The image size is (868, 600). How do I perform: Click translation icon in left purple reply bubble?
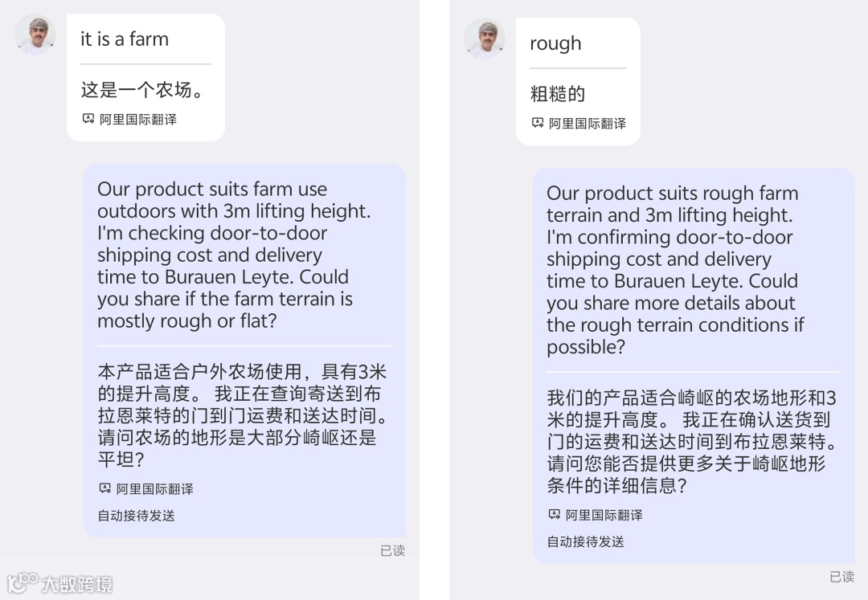(104, 488)
